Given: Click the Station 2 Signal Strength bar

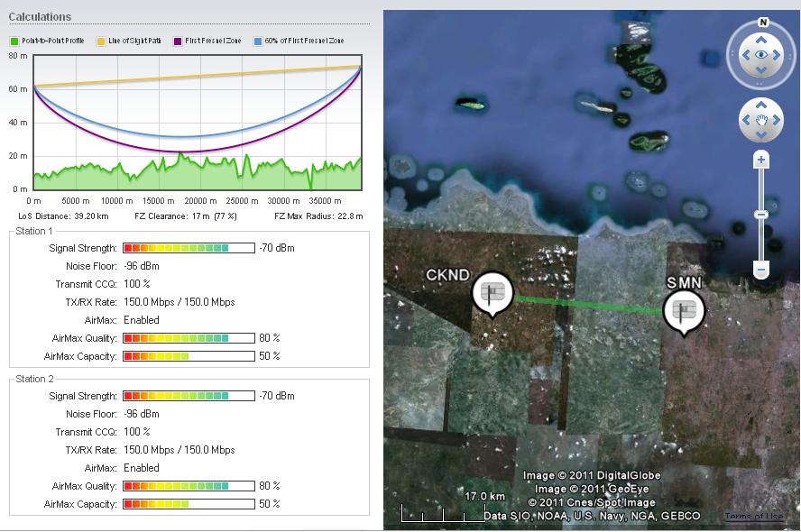Looking at the screenshot, I should [189, 396].
